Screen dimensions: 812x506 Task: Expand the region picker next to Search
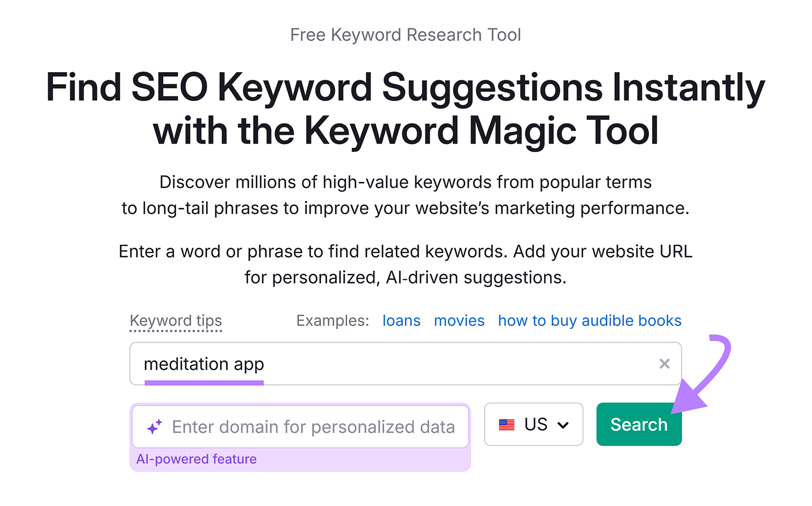(x=533, y=425)
